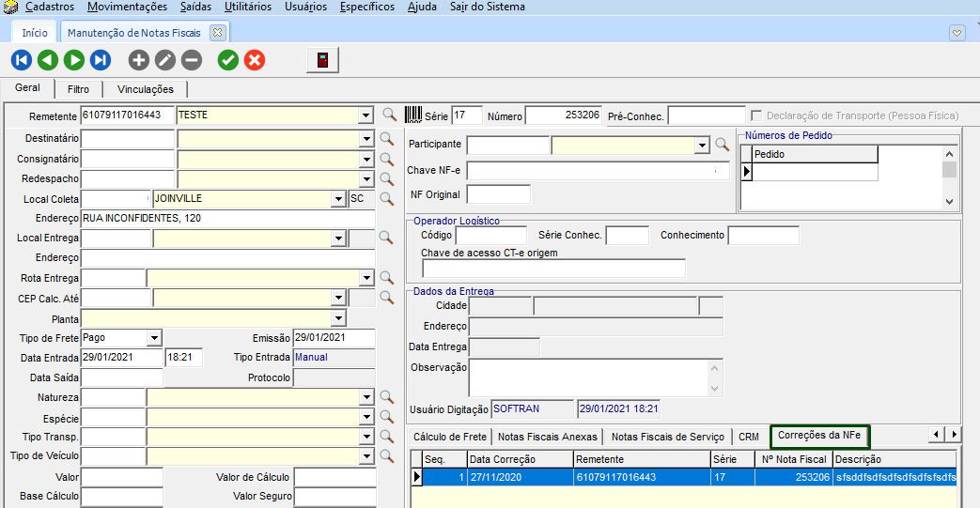Go to the previous record

pyautogui.click(x=48, y=60)
